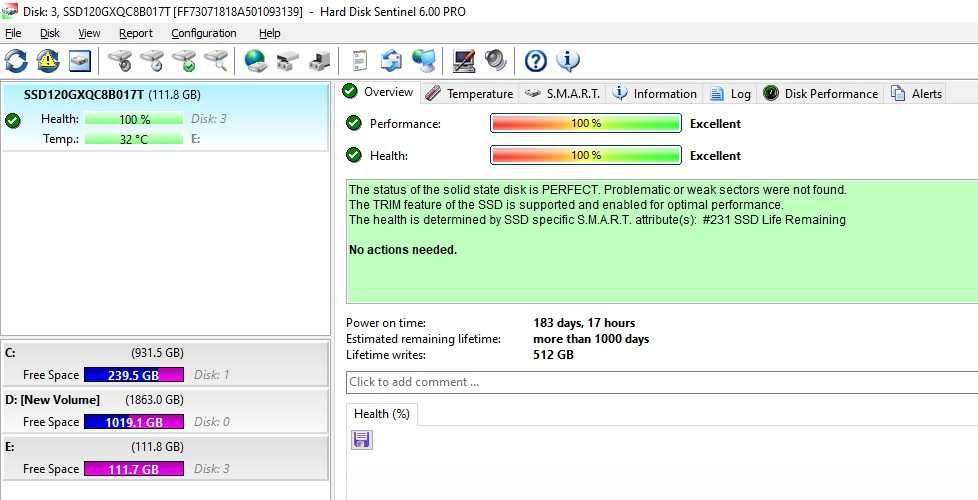Click the green checkmark next to Performance

click(354, 123)
